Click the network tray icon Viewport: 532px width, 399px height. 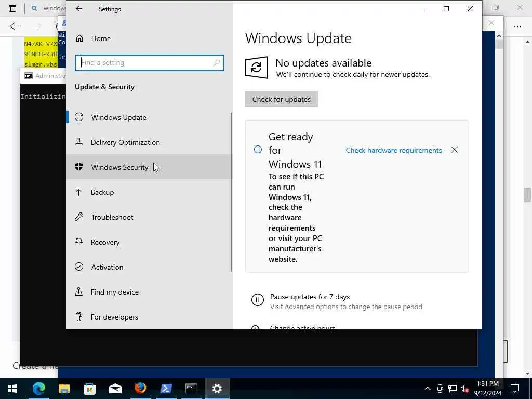tap(453, 389)
